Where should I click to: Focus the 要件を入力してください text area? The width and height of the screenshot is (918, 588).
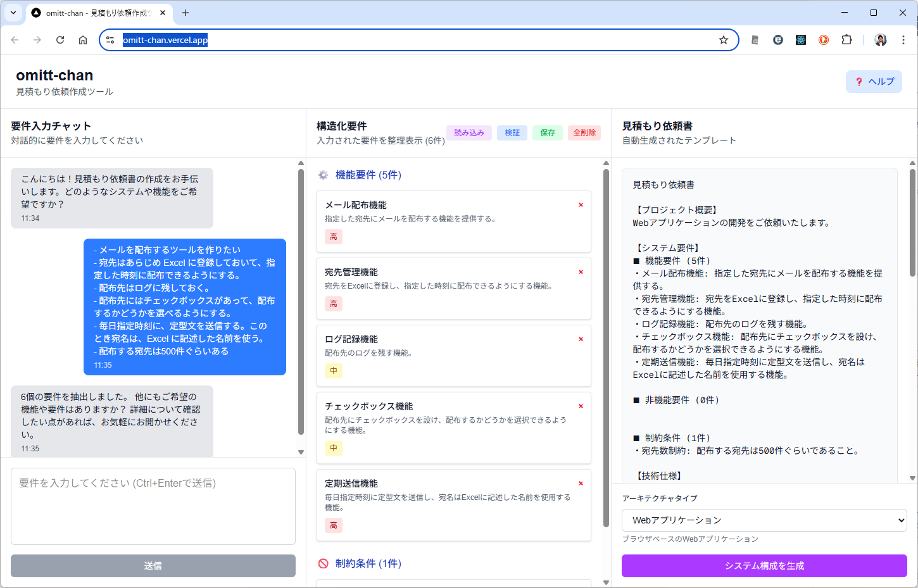coord(153,506)
